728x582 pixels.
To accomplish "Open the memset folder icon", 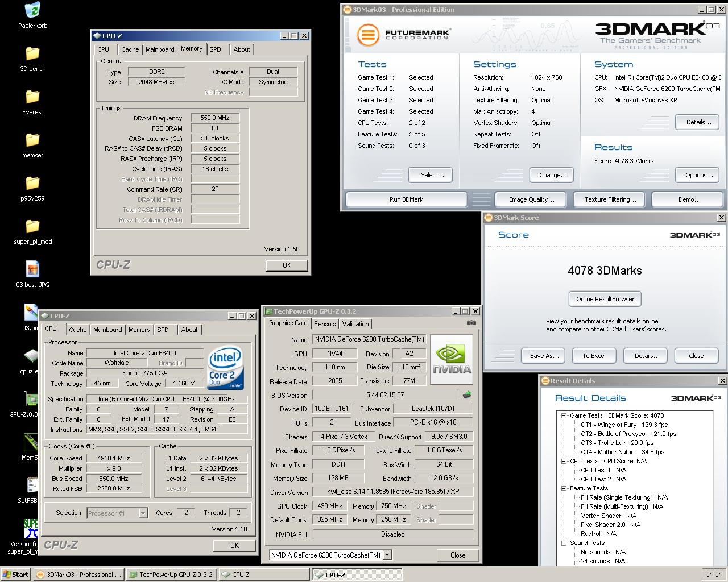I will [x=32, y=140].
